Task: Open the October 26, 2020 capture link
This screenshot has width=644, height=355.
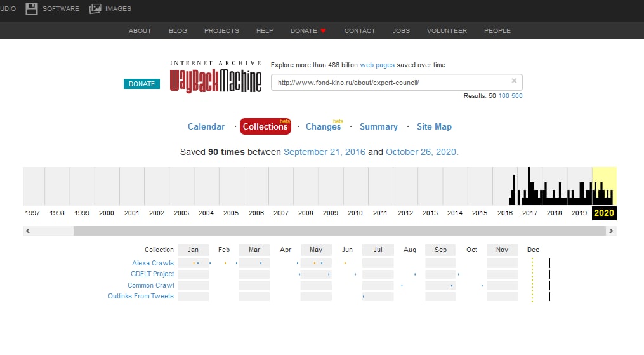Action: (x=421, y=152)
